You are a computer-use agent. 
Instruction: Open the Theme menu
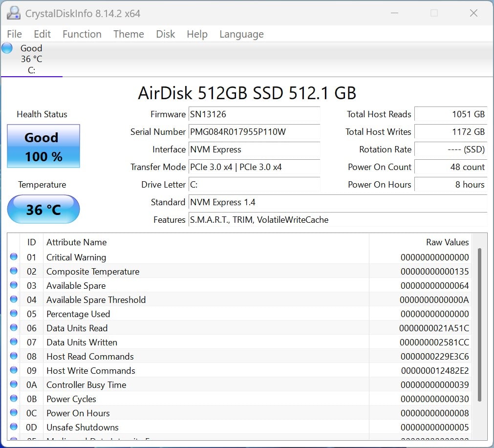click(x=129, y=34)
